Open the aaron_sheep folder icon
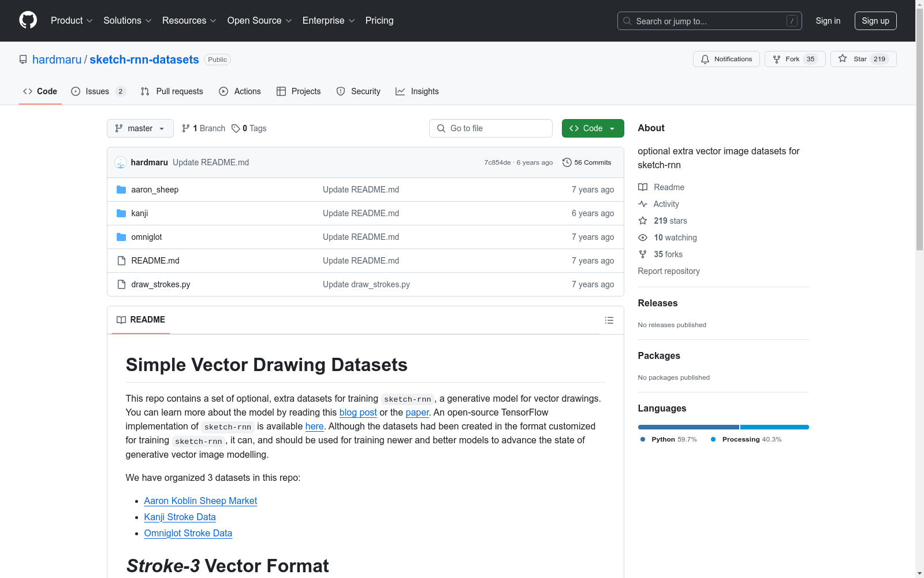The height and width of the screenshot is (578, 924). [x=121, y=190]
